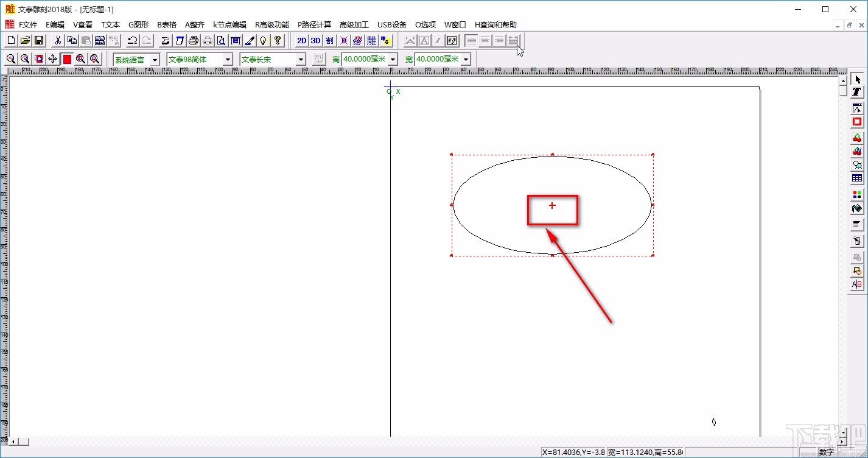
Task: Open help with the question mark icon
Action: pos(278,41)
